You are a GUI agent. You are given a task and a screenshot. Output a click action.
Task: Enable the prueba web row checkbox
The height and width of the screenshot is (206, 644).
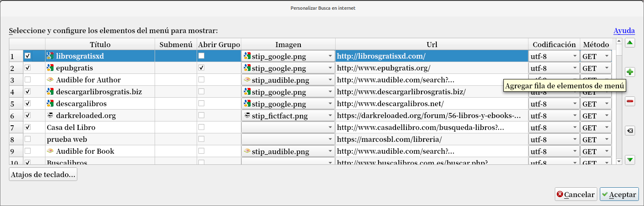click(x=28, y=139)
